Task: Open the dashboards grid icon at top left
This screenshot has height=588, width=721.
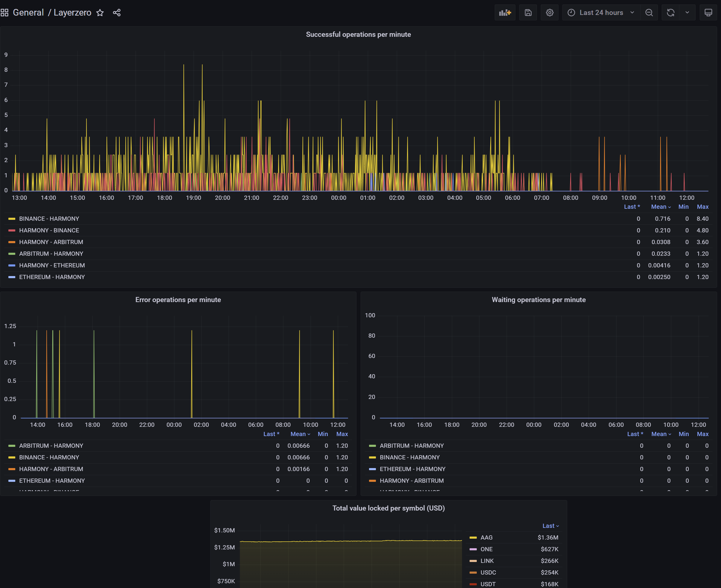Action: [x=5, y=13]
